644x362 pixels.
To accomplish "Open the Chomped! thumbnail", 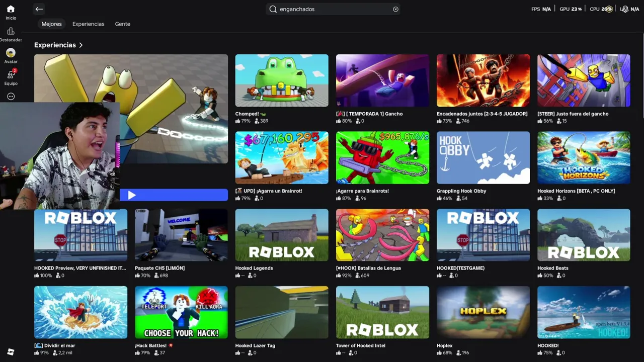I will [x=282, y=80].
